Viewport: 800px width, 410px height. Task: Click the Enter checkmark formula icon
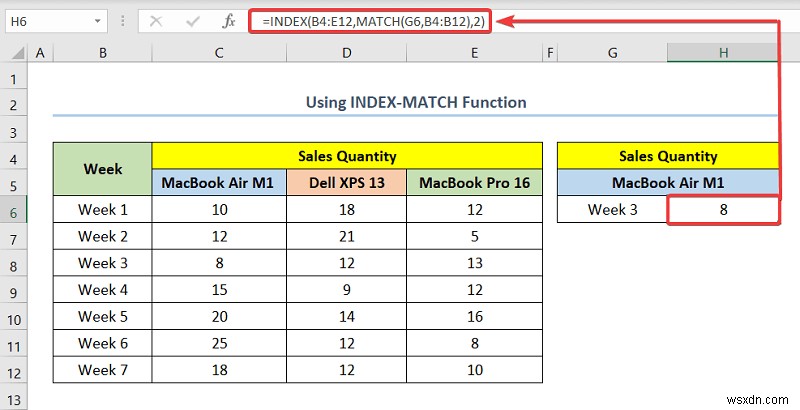[193, 21]
